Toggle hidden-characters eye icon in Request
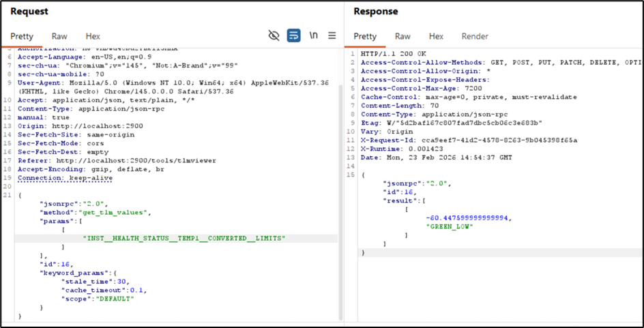Viewport: 644px width, 328px height. tap(274, 35)
